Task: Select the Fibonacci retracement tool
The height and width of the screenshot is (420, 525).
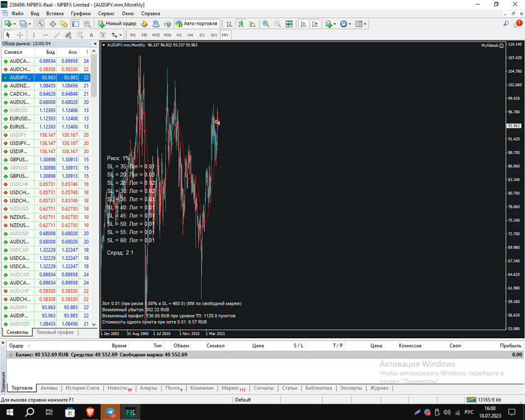Action: pos(80,35)
